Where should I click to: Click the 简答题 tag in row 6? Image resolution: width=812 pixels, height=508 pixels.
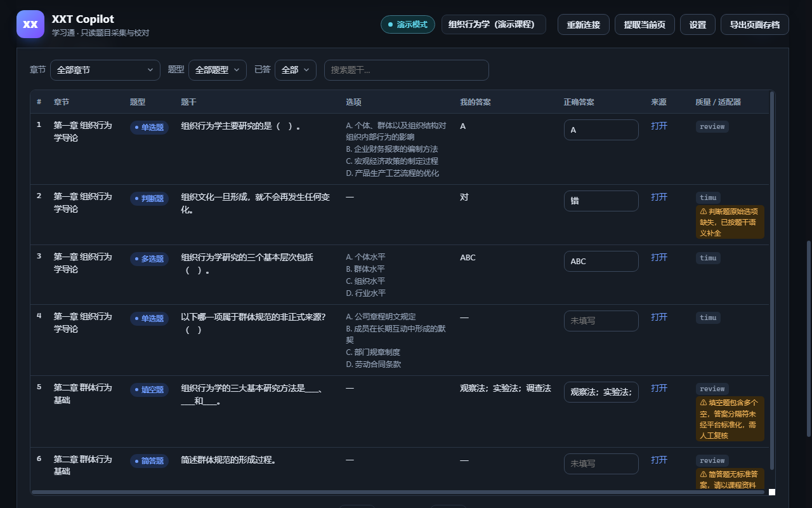coord(149,461)
